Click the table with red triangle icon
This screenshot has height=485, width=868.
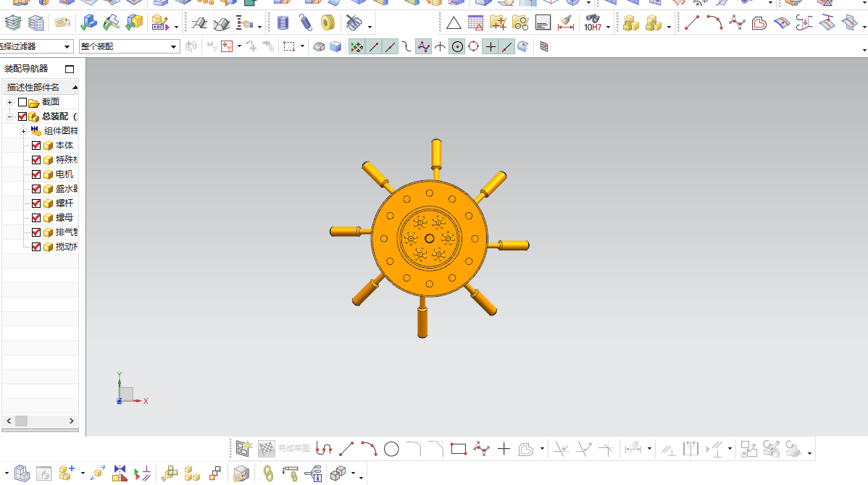coord(475,22)
